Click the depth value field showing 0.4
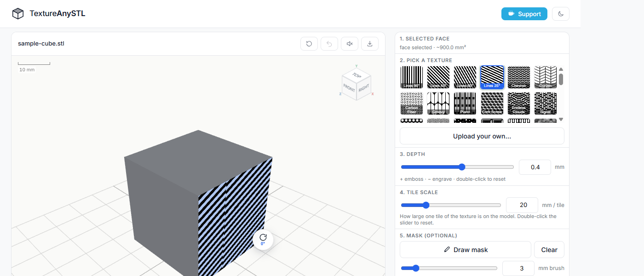This screenshot has width=644, height=276. tap(535, 167)
